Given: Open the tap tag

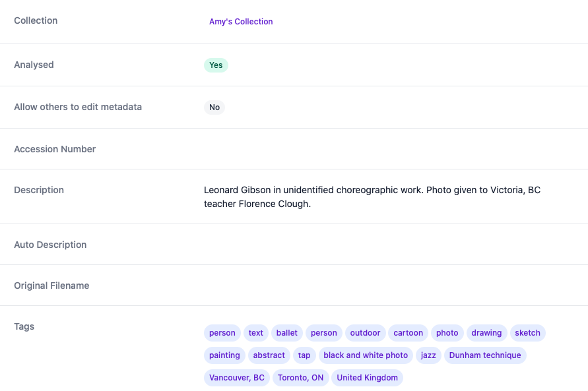Looking at the screenshot, I should point(304,355).
